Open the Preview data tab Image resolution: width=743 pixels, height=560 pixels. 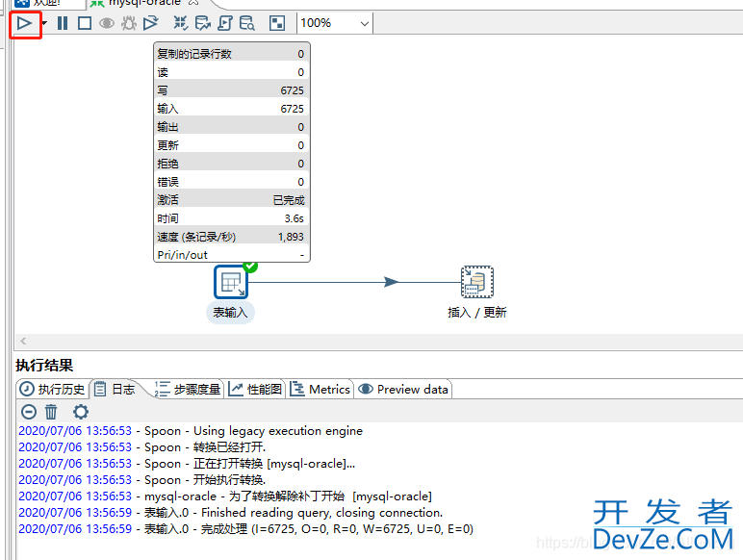[x=403, y=390]
